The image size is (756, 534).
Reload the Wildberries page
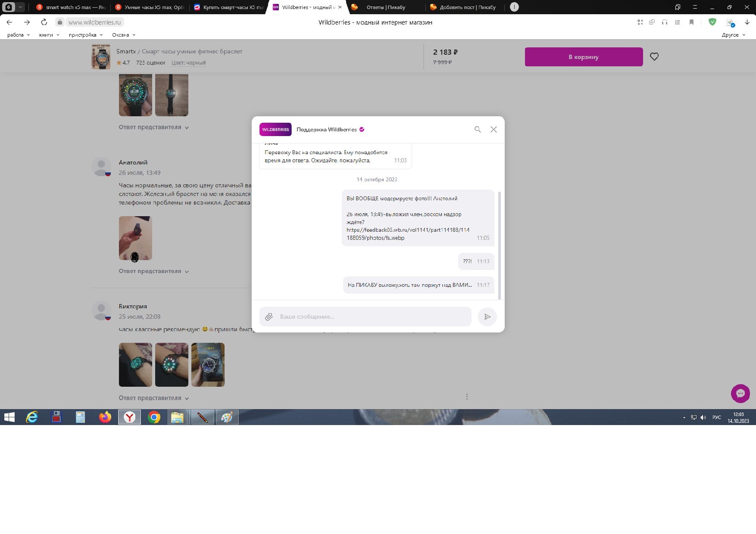(44, 22)
